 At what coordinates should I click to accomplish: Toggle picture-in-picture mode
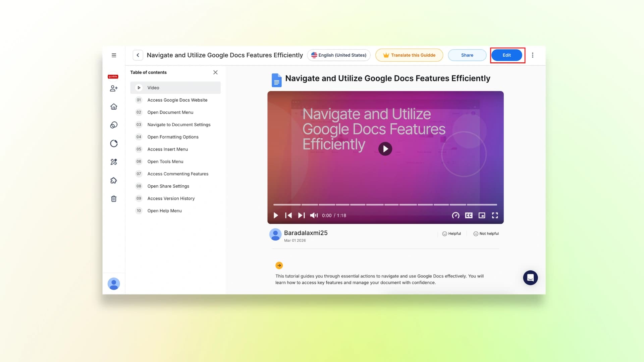pyautogui.click(x=482, y=216)
